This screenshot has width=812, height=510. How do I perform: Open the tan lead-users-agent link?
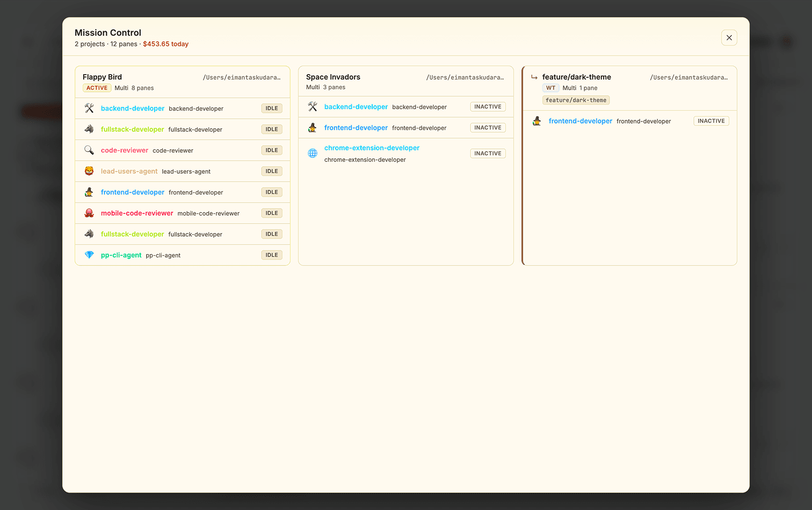click(129, 171)
